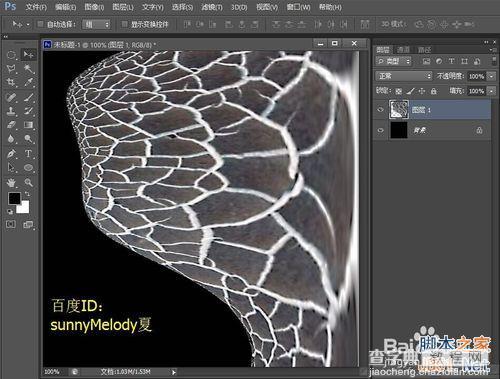Screen dimensions: 500x379
Task: Select the Path Selection tool
Action: pos(11,167)
